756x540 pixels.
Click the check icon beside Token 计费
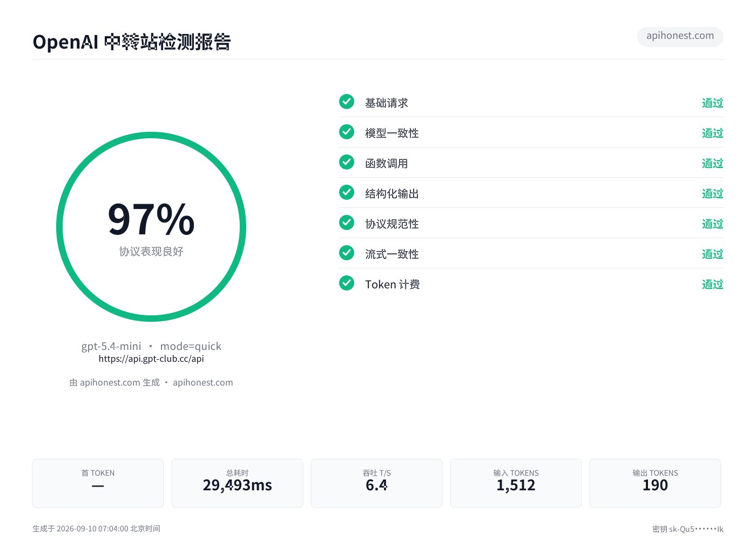pyautogui.click(x=347, y=283)
